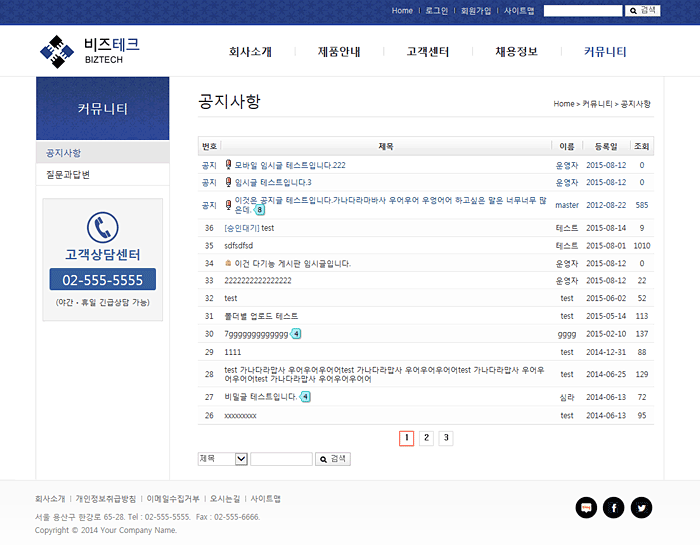Click comment badge on 비밀글 테스트입니다 post

point(306,397)
